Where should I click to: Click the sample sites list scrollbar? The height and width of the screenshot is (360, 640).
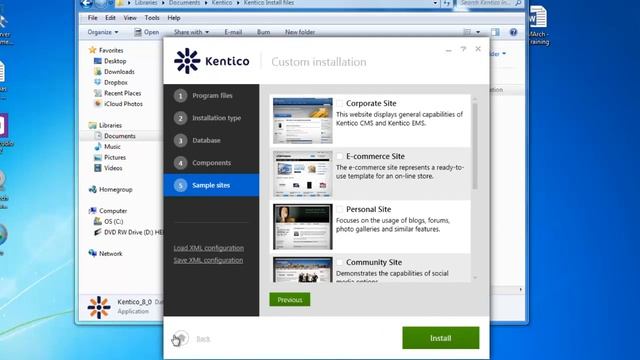pos(475,146)
